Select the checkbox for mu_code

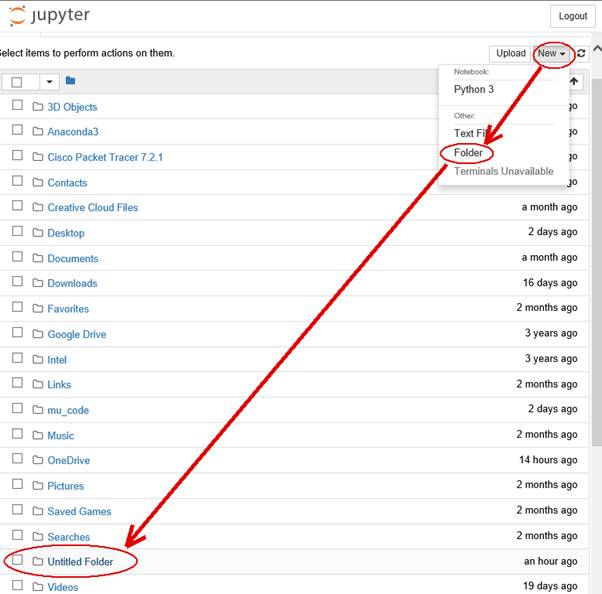coord(17,409)
